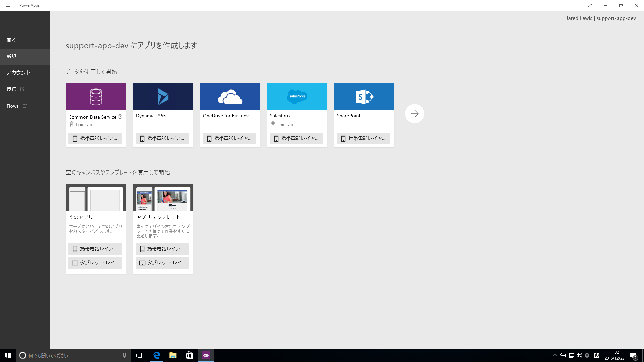Click the Jared Lewis account name
This screenshot has height=362, width=644.
579,18
